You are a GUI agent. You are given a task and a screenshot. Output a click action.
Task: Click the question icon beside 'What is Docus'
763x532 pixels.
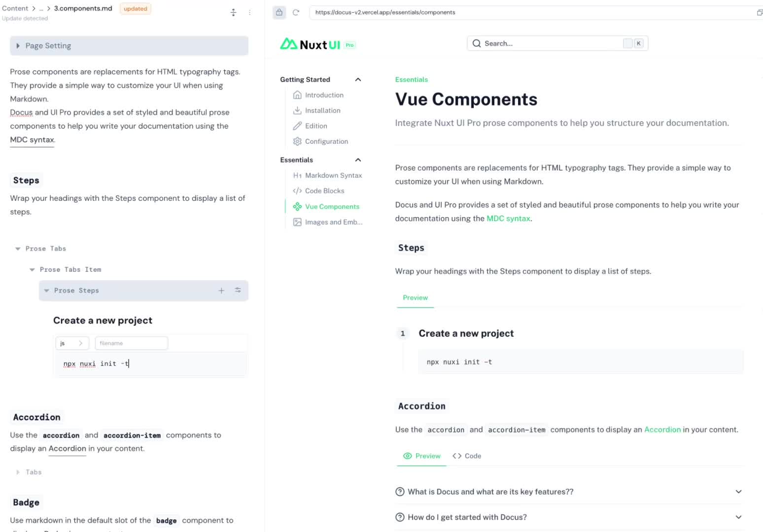[400, 492]
